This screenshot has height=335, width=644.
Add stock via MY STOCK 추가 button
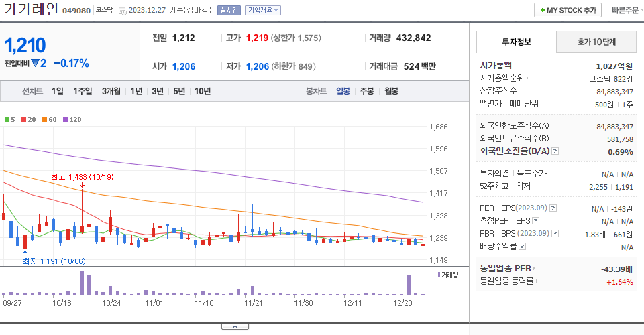[568, 10]
